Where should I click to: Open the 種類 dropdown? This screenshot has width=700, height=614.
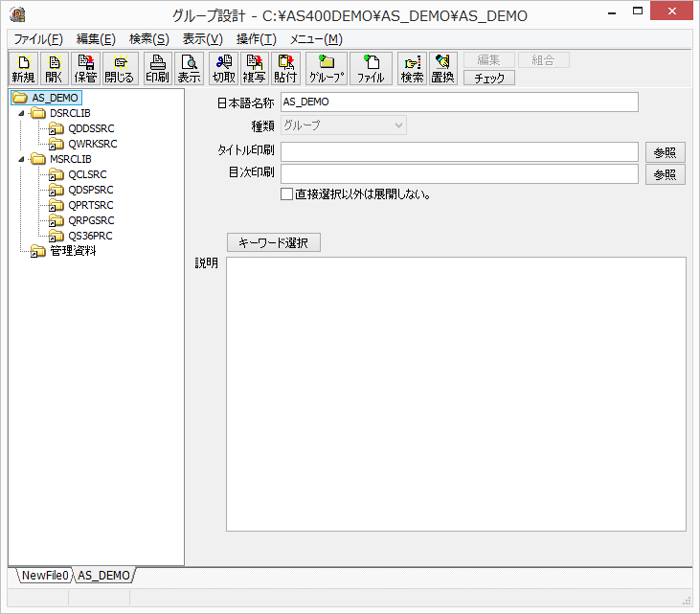pyautogui.click(x=344, y=125)
